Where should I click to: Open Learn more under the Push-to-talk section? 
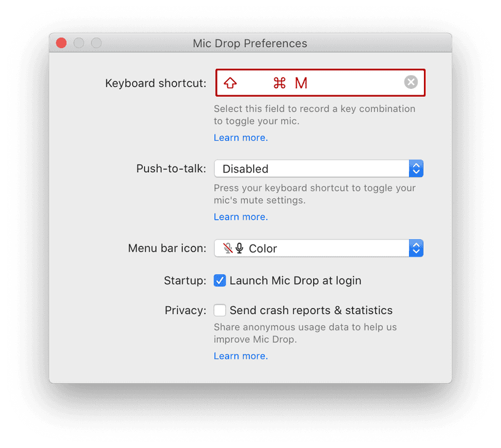(240, 216)
